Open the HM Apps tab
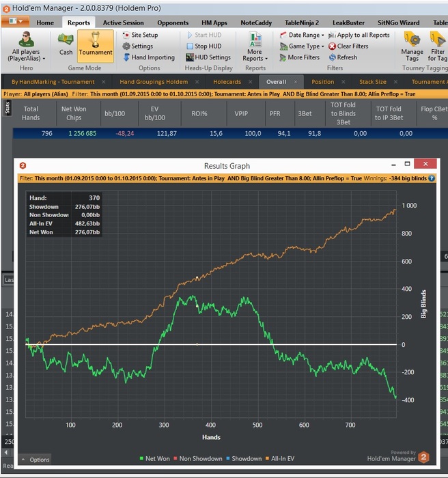448x478 pixels. coord(214,23)
